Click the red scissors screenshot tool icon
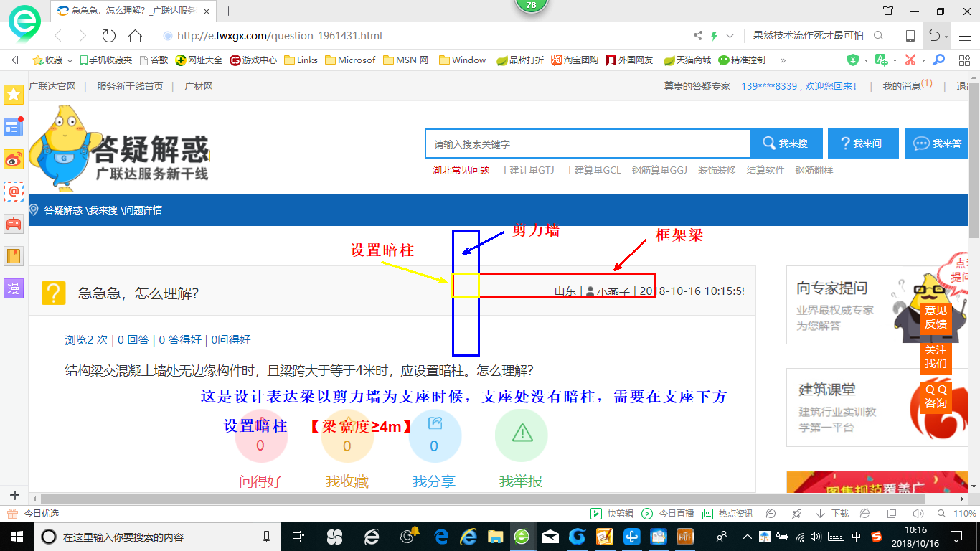 [910, 60]
